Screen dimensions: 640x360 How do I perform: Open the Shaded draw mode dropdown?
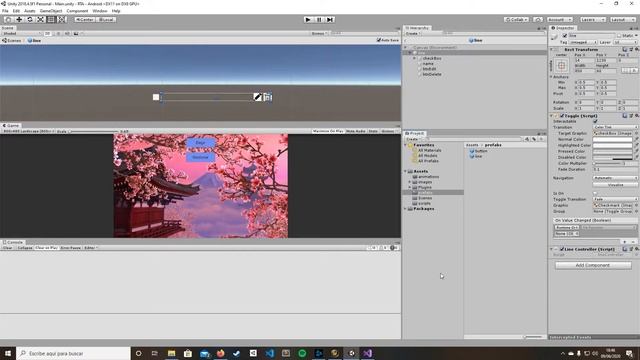coord(21,33)
